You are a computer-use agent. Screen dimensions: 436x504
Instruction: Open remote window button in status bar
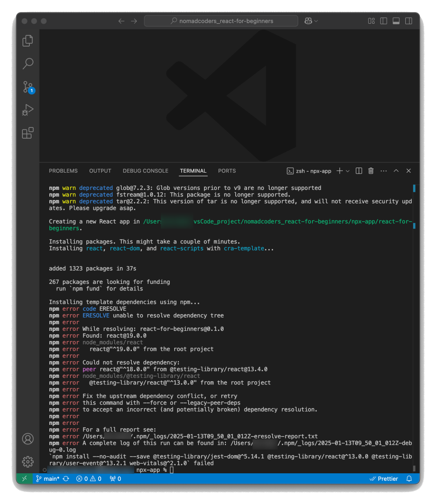[24, 478]
